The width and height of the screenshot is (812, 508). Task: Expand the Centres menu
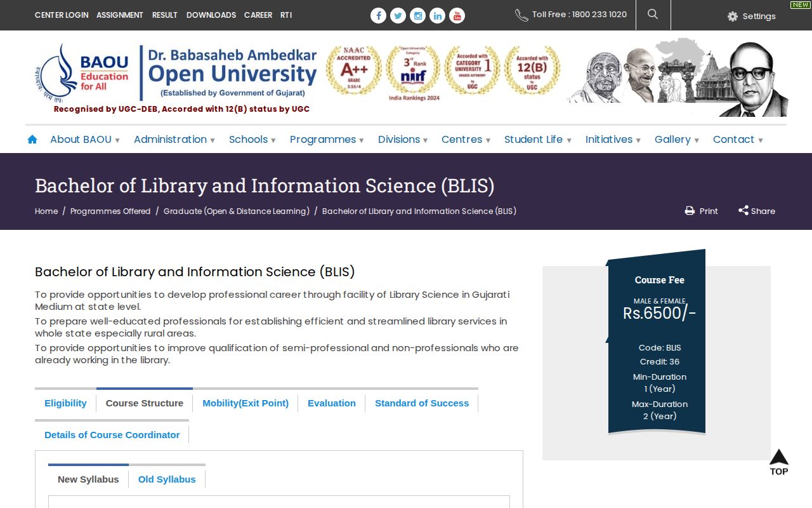466,140
